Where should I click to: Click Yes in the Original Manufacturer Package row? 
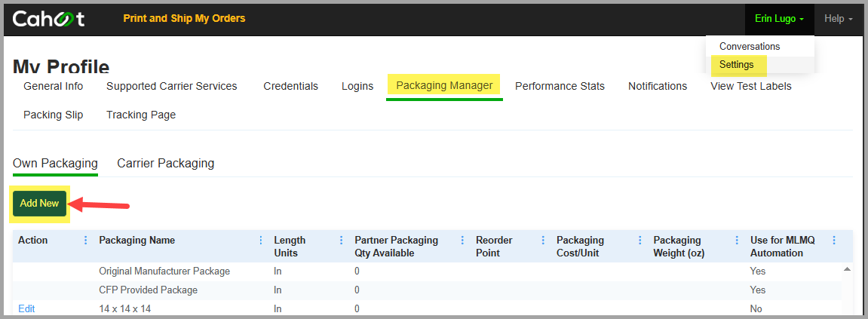[758, 271]
